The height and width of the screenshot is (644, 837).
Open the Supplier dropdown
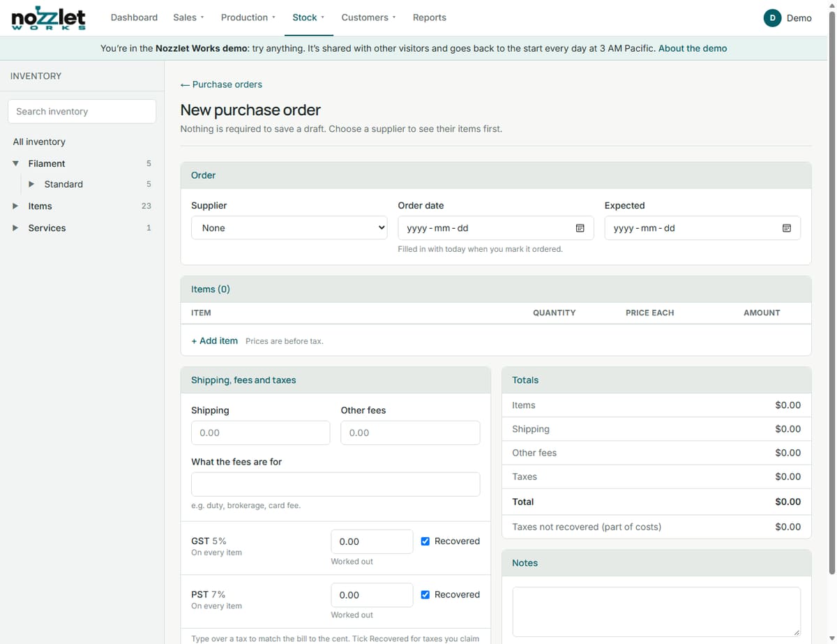[x=289, y=227]
